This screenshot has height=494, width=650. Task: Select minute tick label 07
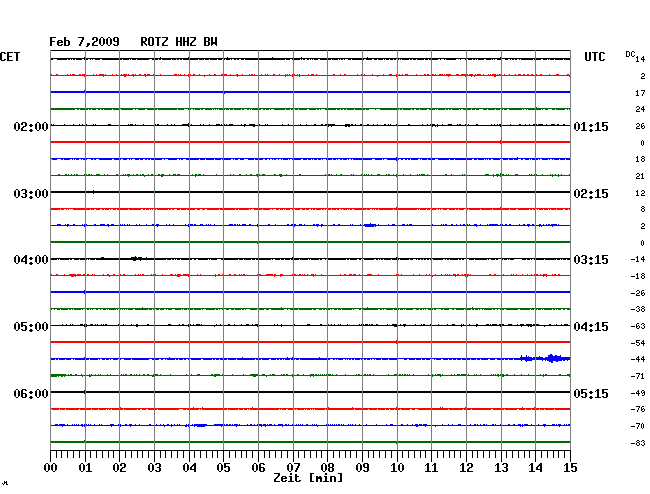[x=293, y=468]
